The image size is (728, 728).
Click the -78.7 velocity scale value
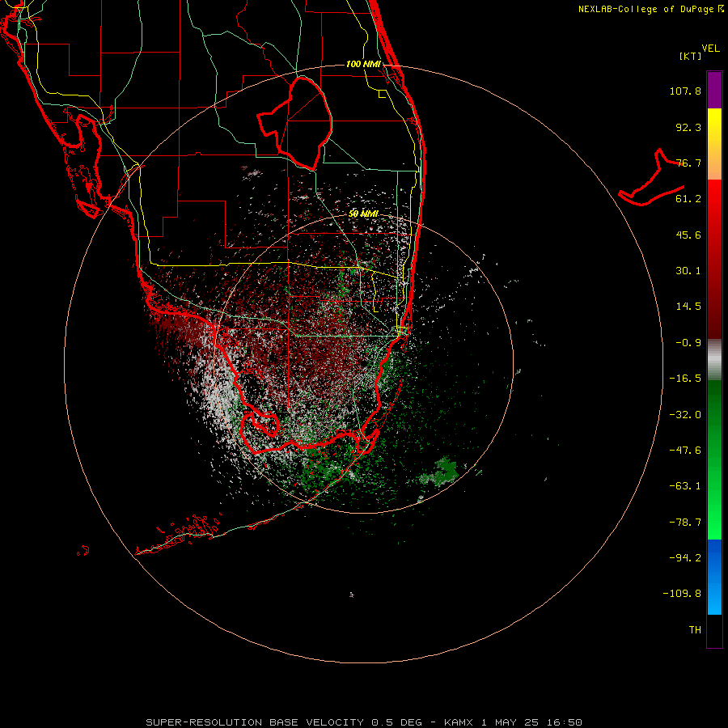coord(685,523)
